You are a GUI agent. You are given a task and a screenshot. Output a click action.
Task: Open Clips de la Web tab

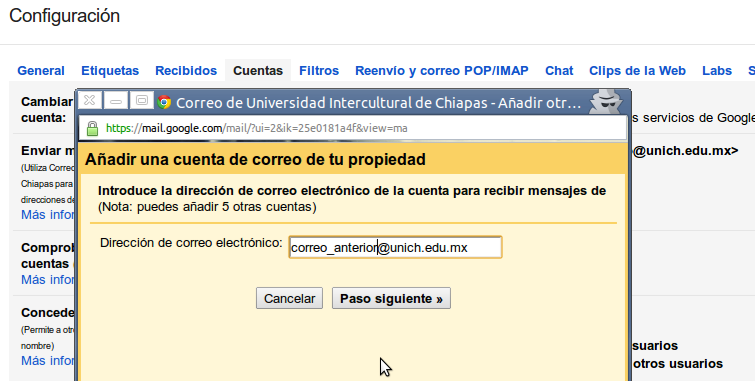coord(637,71)
